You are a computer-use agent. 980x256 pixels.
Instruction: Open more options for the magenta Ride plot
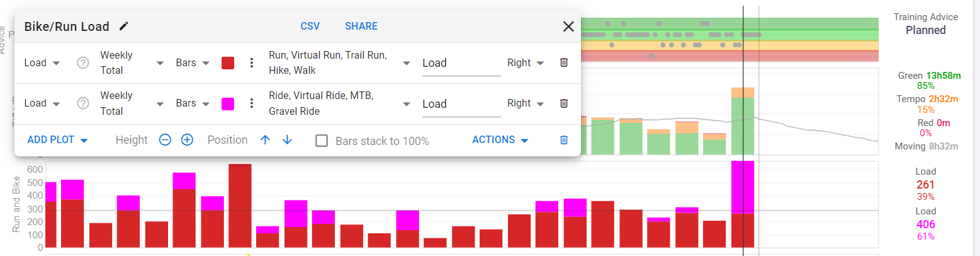(x=251, y=103)
